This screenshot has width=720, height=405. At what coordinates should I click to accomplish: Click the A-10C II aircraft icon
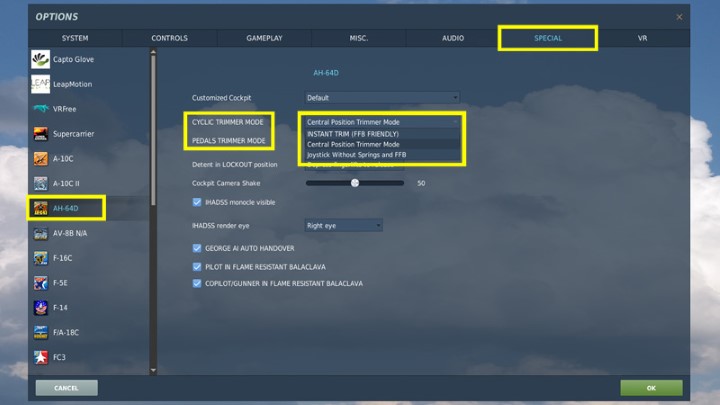click(40, 184)
